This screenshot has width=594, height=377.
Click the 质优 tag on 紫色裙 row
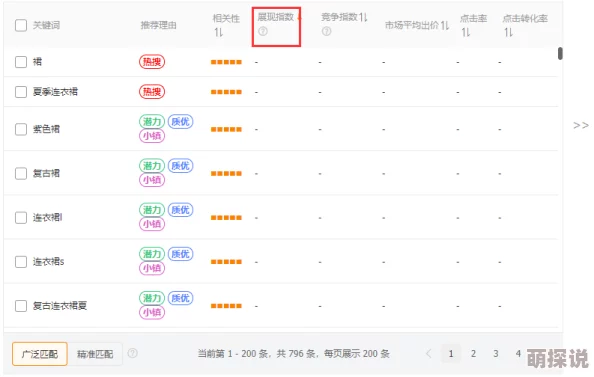[x=180, y=122]
